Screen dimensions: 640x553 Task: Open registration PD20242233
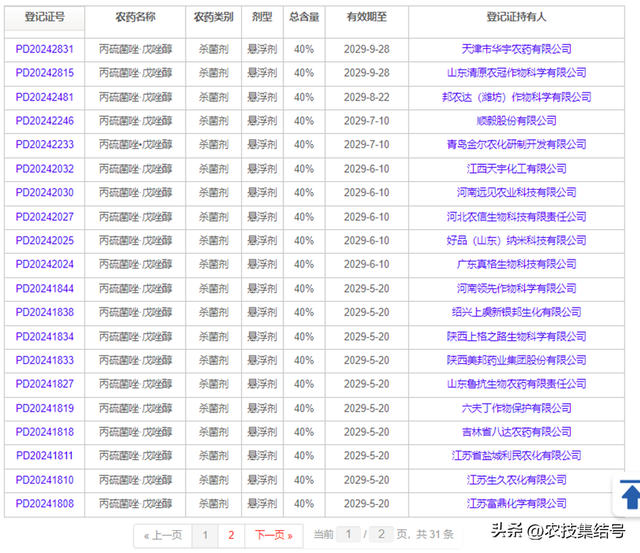[x=44, y=144]
